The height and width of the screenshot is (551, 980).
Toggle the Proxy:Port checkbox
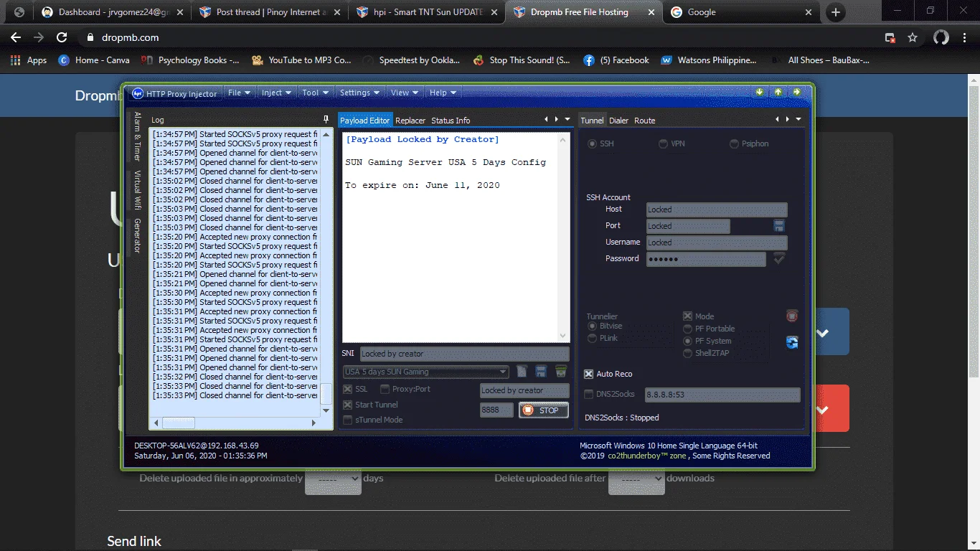coord(385,389)
